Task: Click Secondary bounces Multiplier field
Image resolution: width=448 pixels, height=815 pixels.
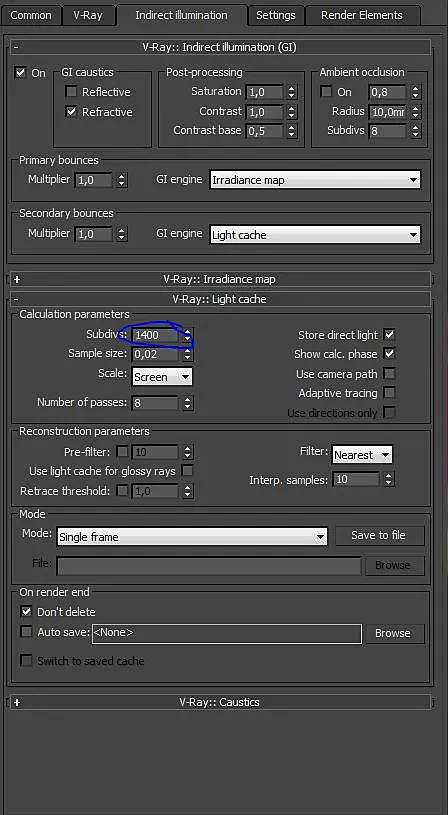Action: pyautogui.click(x=94, y=234)
